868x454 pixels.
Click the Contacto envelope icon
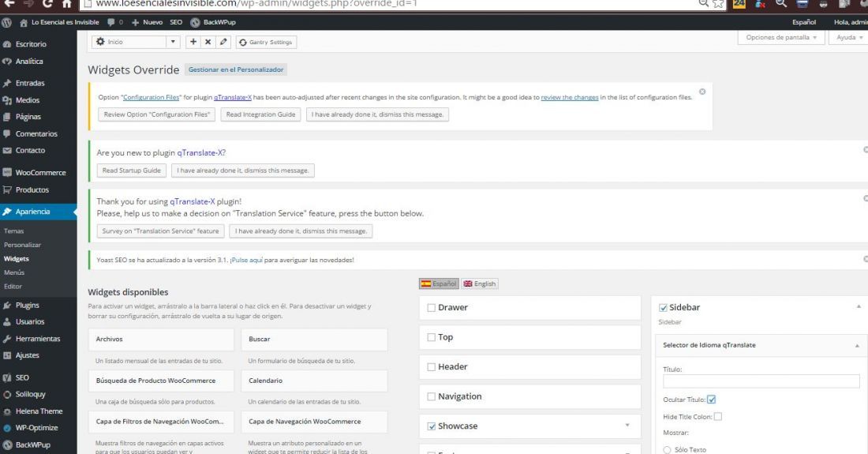(x=7, y=151)
